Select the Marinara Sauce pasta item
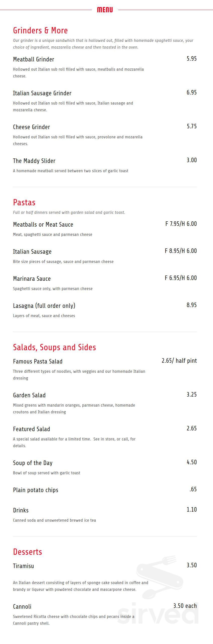Screen dimensions: 213x644 32,279
